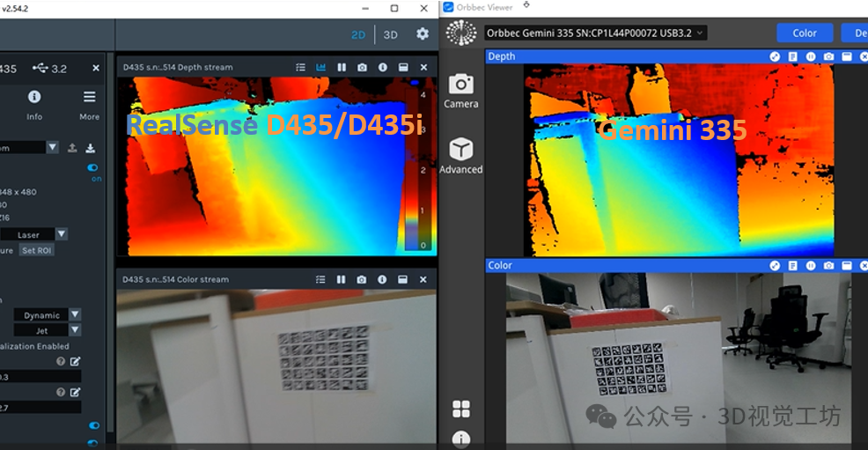Open RealSense Viewer settings gear
The image size is (868, 450).
(423, 33)
